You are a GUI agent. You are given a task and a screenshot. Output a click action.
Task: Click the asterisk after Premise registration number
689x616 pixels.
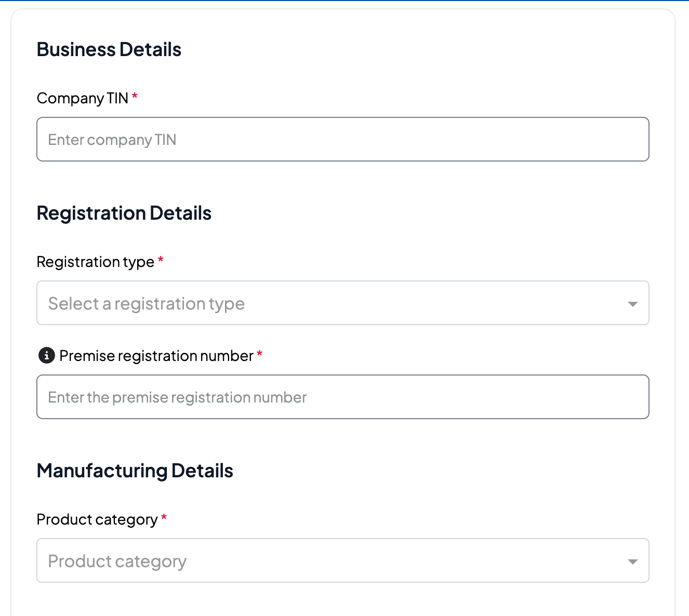point(259,354)
